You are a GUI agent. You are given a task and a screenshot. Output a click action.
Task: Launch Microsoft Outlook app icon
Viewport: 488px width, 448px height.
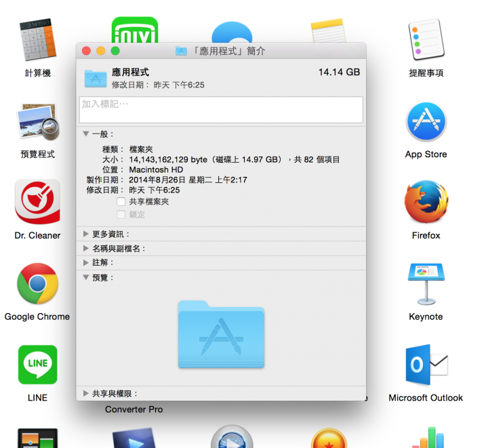pyautogui.click(x=426, y=365)
